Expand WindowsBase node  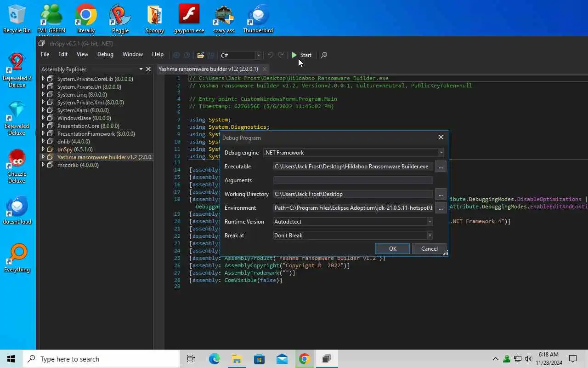click(44, 118)
